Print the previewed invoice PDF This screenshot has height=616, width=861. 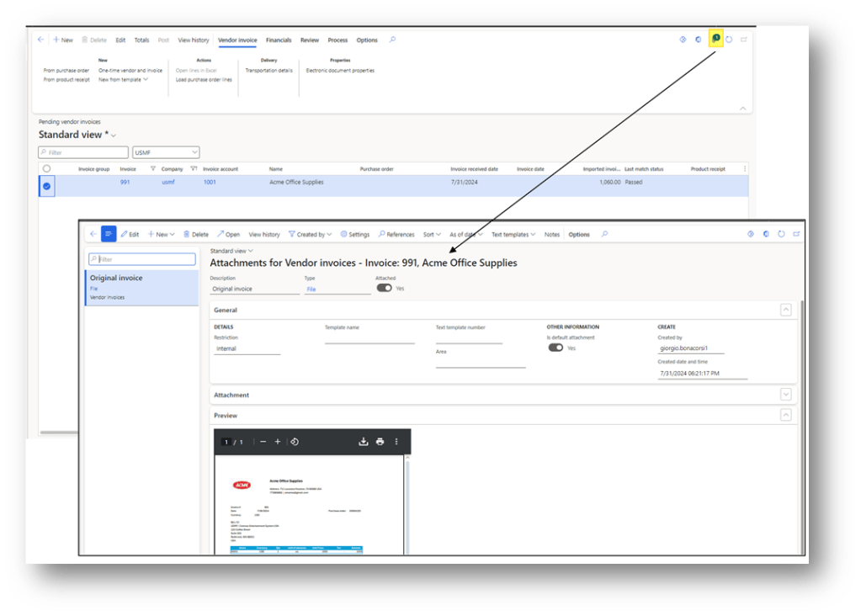[x=380, y=442]
